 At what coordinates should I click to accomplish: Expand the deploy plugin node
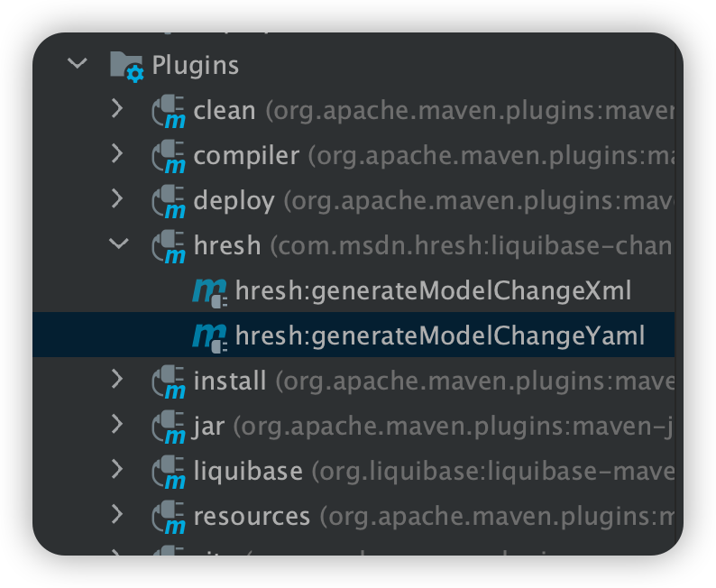point(117,198)
